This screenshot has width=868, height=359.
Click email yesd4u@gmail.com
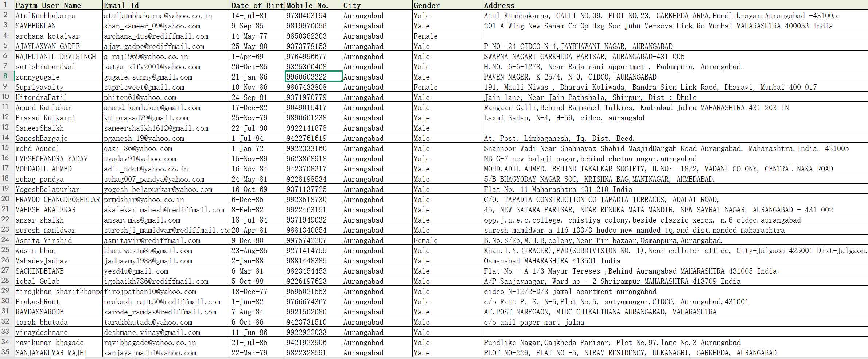point(166,271)
